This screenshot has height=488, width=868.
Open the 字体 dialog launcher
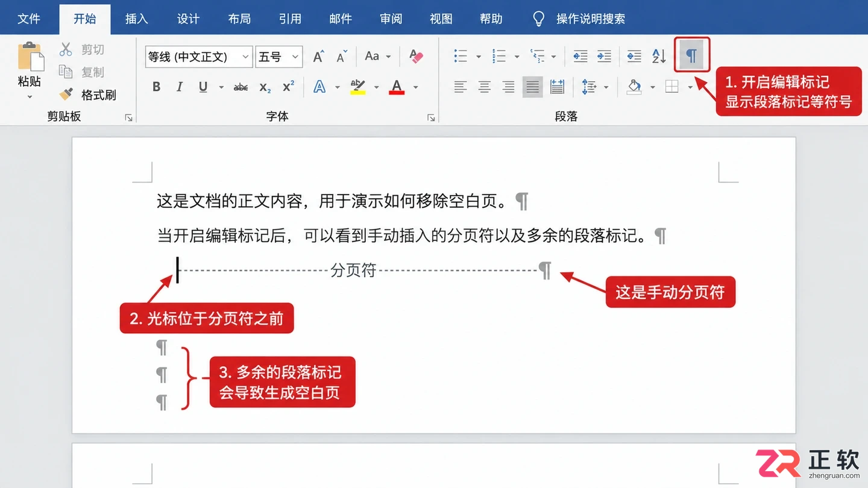[431, 118]
